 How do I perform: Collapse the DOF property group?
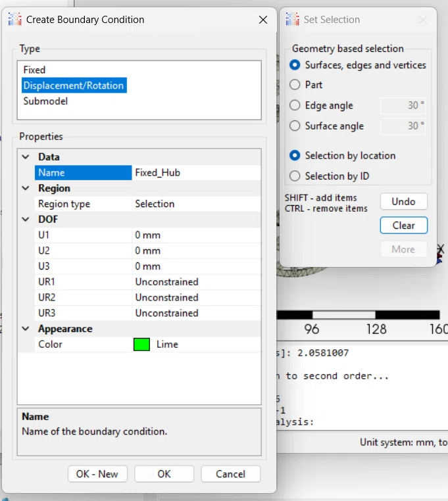(26, 219)
